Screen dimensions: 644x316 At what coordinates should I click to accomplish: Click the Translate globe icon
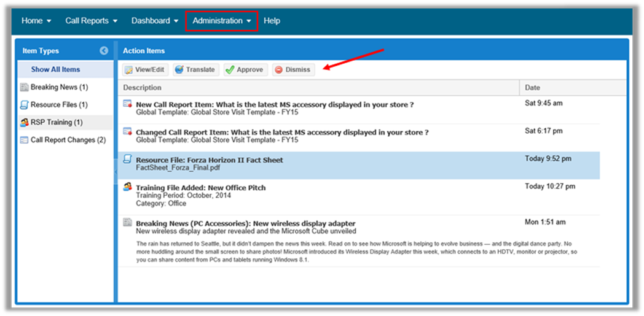pyautogui.click(x=179, y=70)
